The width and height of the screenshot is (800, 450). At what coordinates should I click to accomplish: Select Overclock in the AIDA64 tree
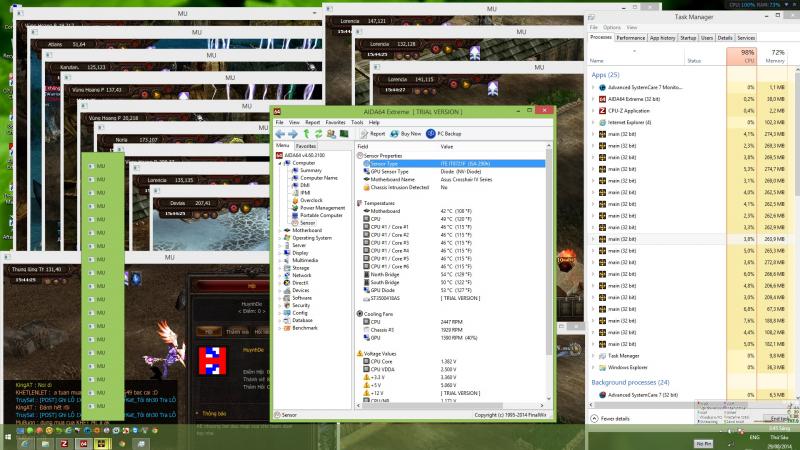311,200
